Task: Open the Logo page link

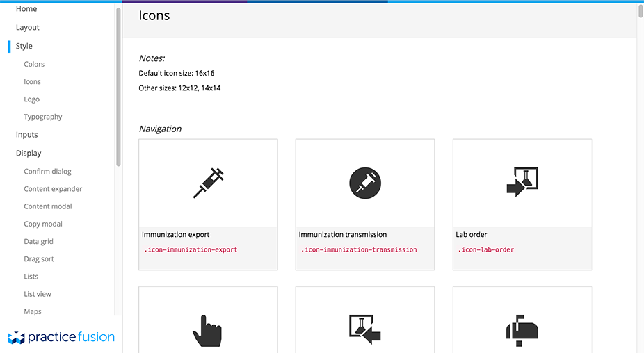Action: pos(31,99)
